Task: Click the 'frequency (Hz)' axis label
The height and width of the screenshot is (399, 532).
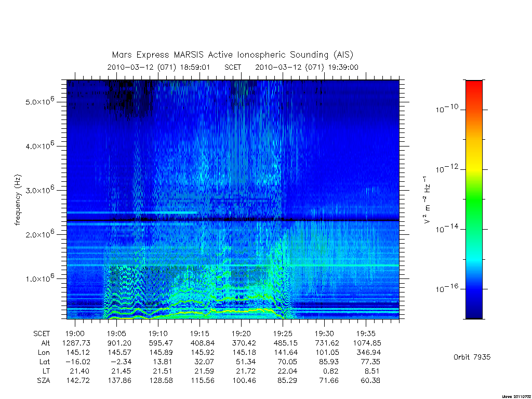Action: point(18,200)
